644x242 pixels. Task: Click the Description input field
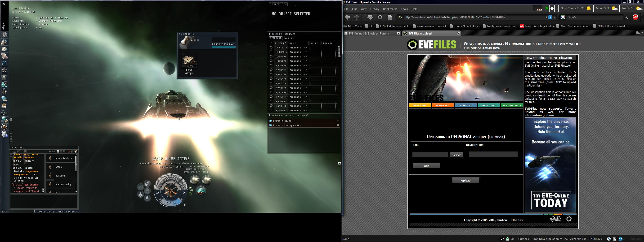[x=493, y=154]
